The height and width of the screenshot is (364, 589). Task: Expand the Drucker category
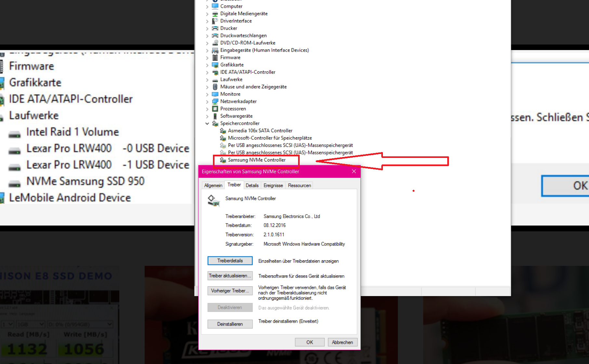(207, 29)
